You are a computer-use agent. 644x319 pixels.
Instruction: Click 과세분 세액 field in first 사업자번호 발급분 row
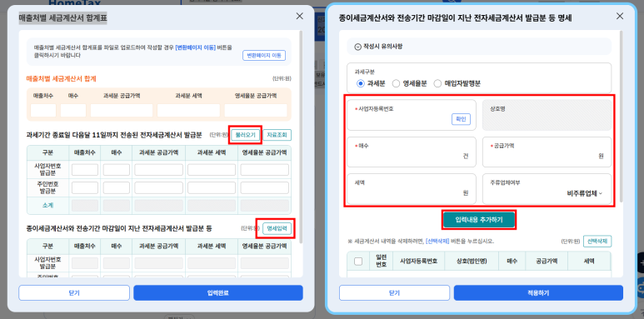tap(212, 170)
